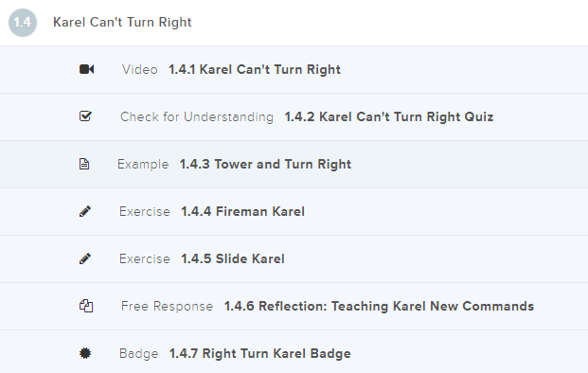This screenshot has width=588, height=373.
Task: Click the Video type label
Action: 139,69
